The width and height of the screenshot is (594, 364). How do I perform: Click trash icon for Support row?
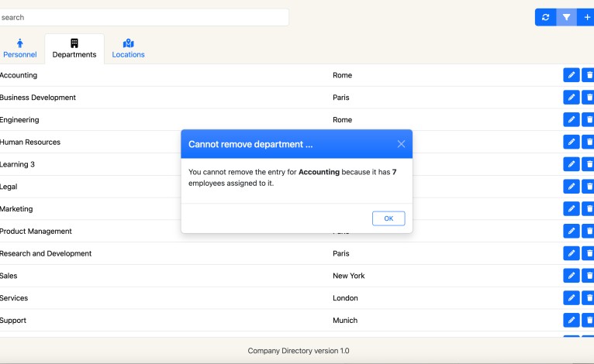[x=589, y=321]
